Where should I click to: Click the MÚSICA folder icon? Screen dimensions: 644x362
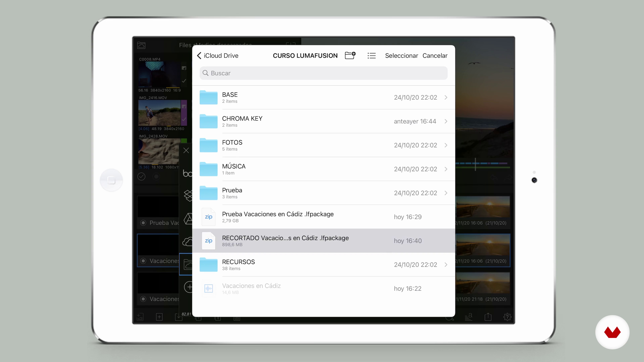[208, 169]
